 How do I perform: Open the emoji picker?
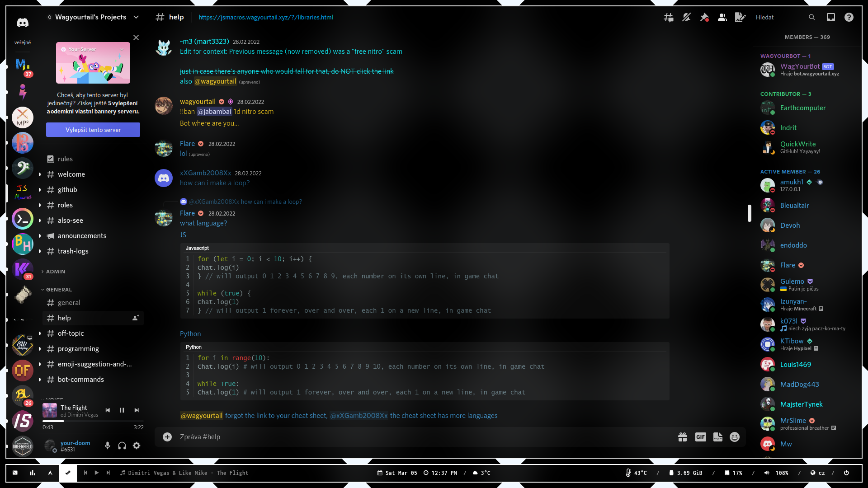735,437
